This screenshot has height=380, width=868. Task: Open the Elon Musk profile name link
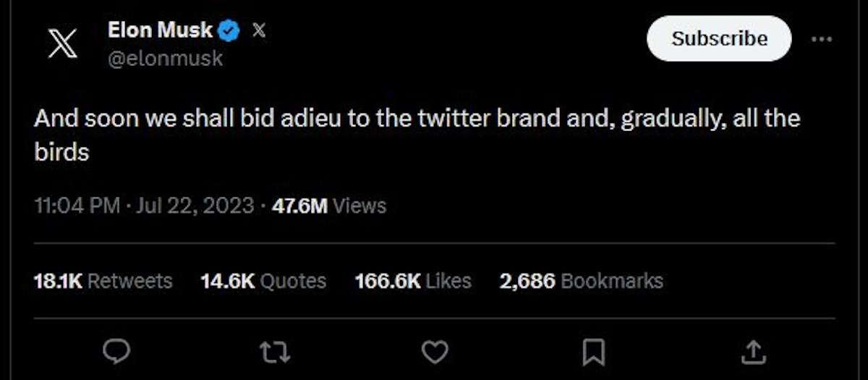(x=160, y=30)
